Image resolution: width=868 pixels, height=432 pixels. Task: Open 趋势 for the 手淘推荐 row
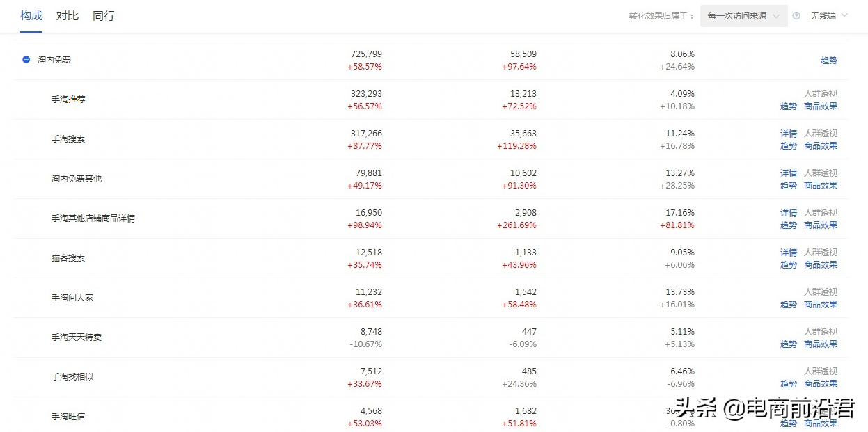pyautogui.click(x=788, y=106)
